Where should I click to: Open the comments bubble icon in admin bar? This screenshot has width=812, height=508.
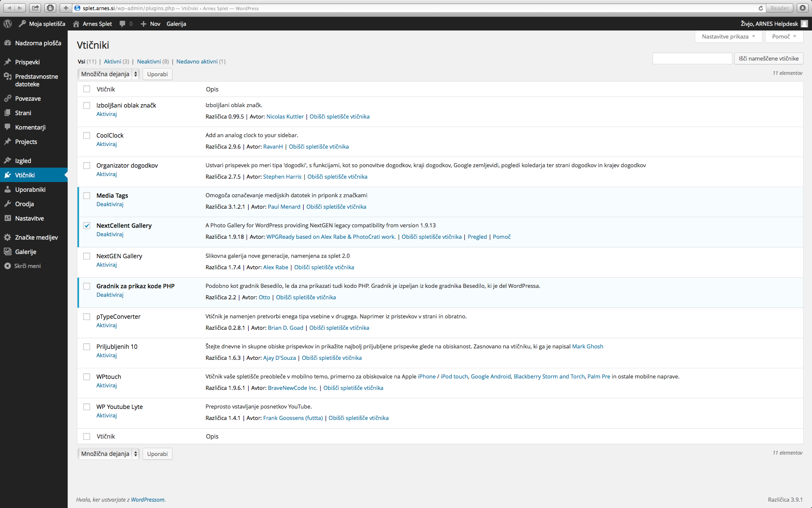point(123,24)
